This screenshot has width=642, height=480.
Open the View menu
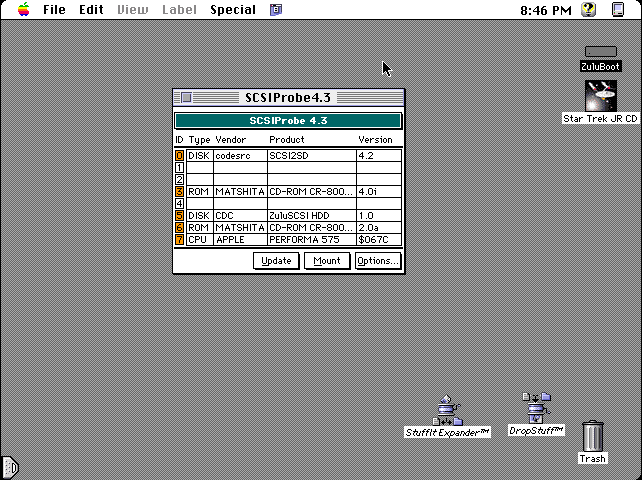pyautogui.click(x=133, y=9)
